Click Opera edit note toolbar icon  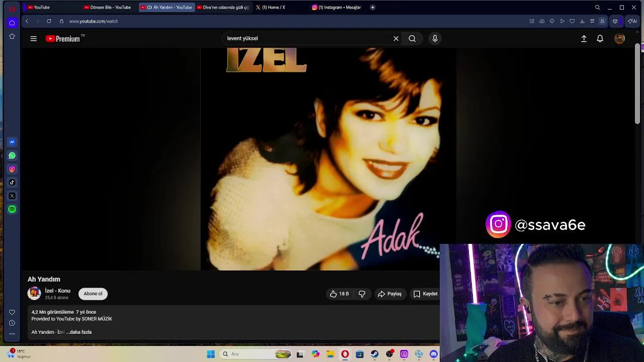pos(532,21)
